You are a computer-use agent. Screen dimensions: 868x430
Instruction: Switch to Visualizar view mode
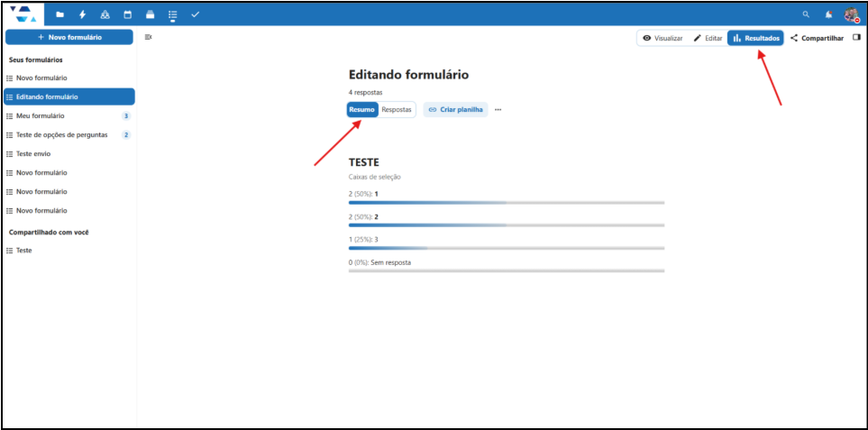pyautogui.click(x=662, y=38)
